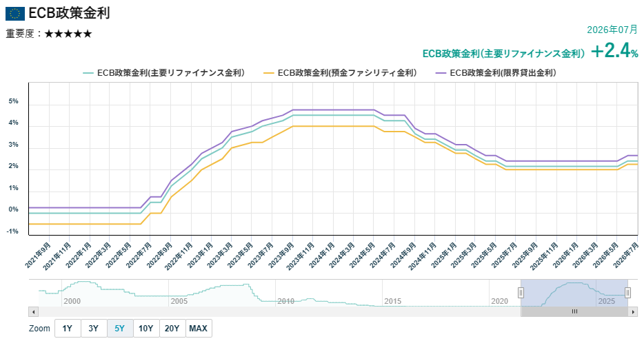
Task: Click the five-star 重要度 rating
Action: 68,34
